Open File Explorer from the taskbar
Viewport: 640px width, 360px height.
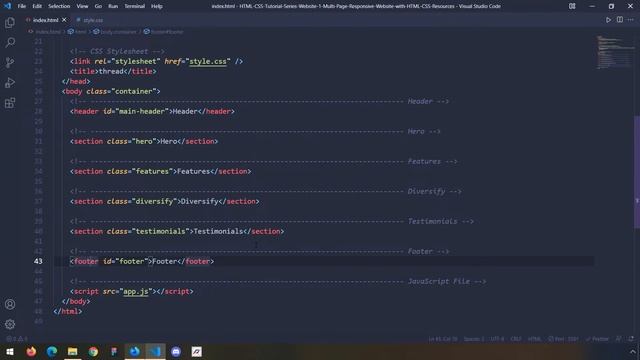coord(73,351)
